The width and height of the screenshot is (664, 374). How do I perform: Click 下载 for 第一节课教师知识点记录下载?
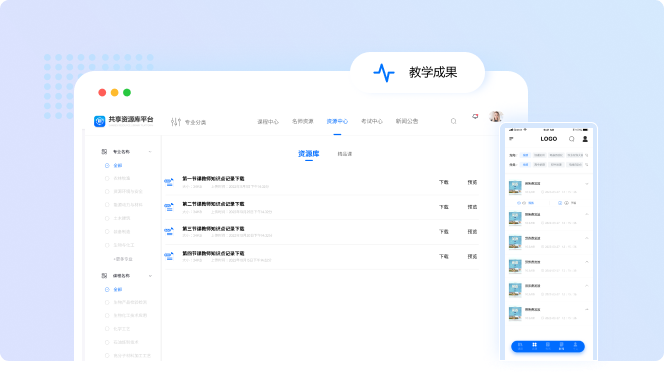(443, 182)
